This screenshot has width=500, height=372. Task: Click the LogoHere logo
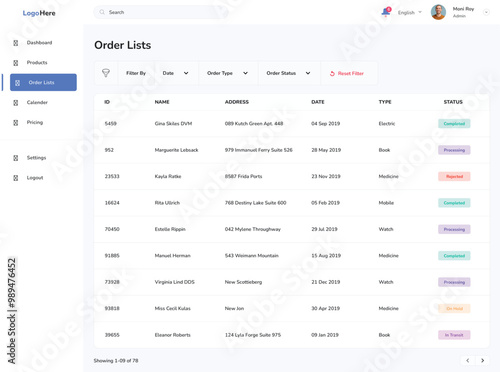pyautogui.click(x=39, y=13)
